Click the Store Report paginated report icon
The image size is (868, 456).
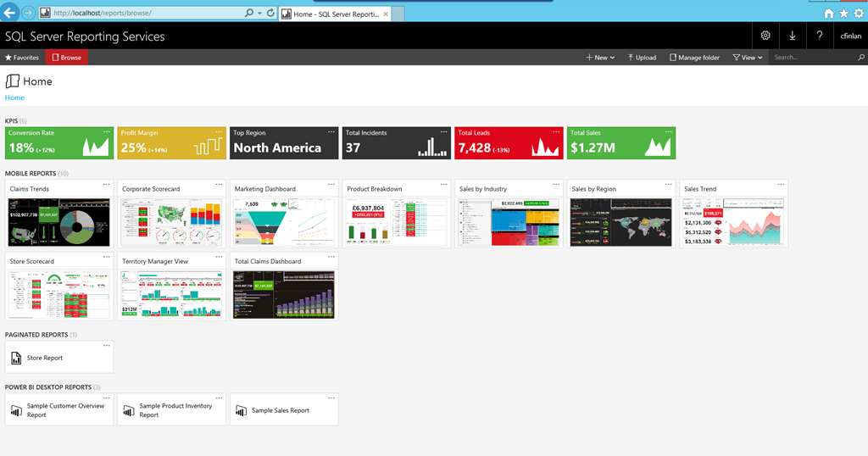pyautogui.click(x=16, y=359)
